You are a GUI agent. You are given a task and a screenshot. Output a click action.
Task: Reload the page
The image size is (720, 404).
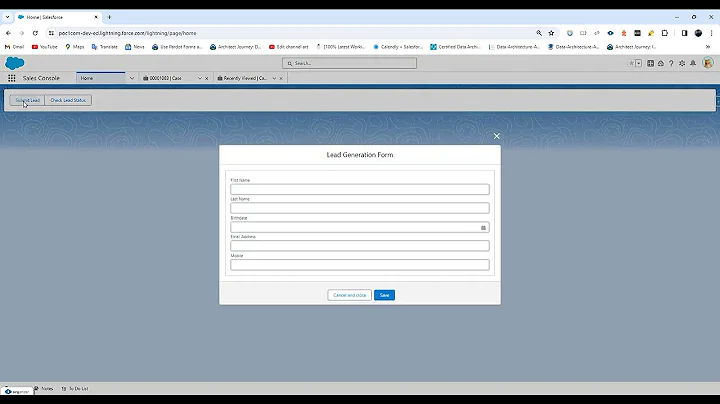pos(35,33)
